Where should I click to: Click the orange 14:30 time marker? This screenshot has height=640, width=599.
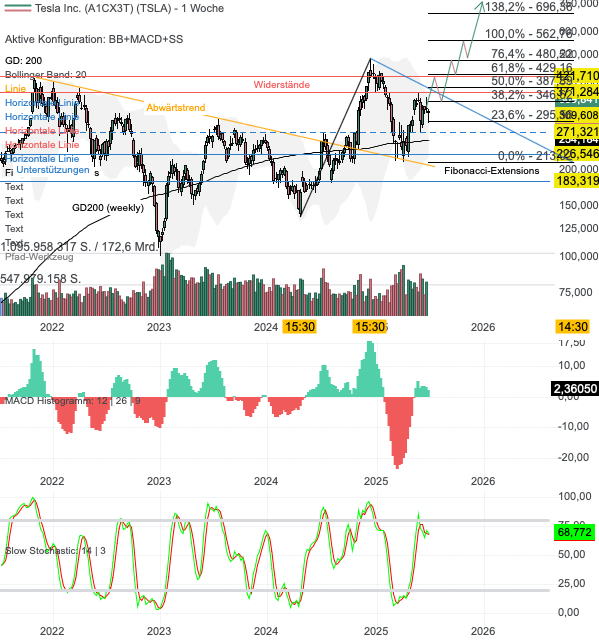[572, 327]
